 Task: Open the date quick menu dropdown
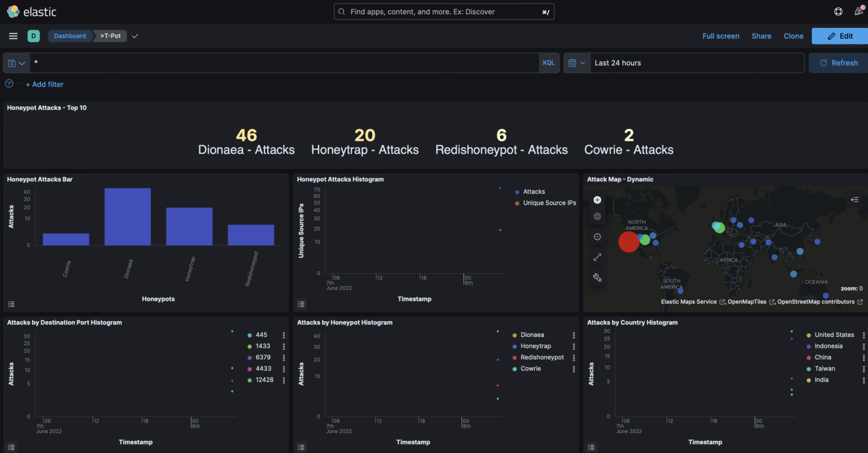coord(576,63)
